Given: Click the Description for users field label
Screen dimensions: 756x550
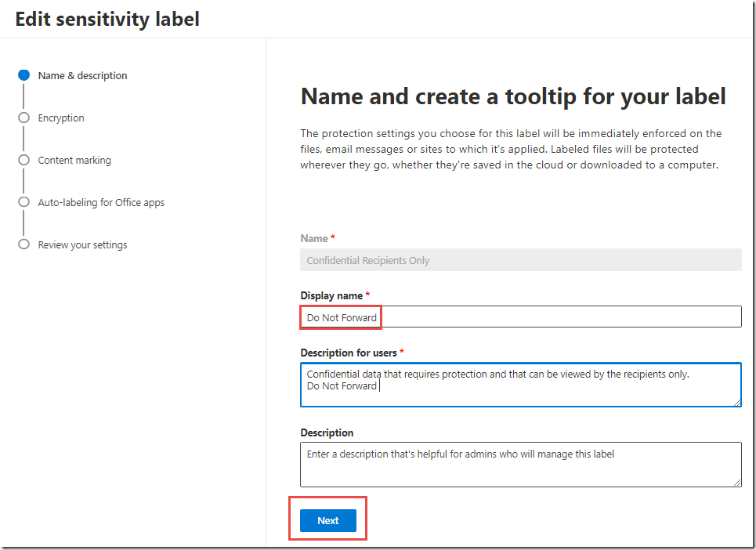Looking at the screenshot, I should point(348,353).
